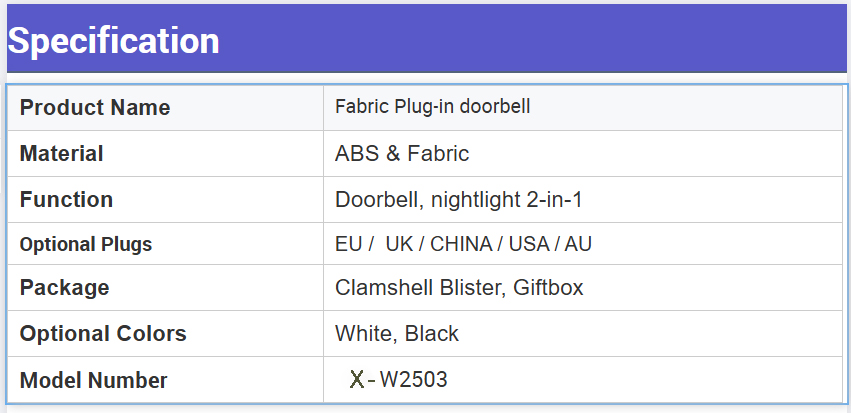851x413 pixels.
Task: Click the White, Black value
Action: click(397, 334)
